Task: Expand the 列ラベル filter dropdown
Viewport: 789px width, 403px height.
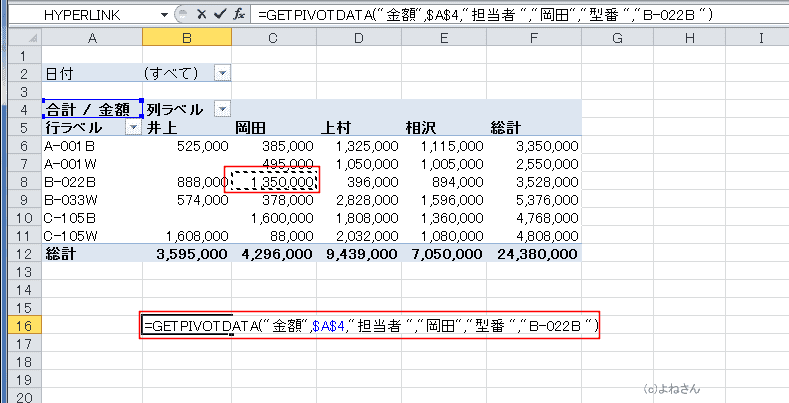Action: (222, 109)
